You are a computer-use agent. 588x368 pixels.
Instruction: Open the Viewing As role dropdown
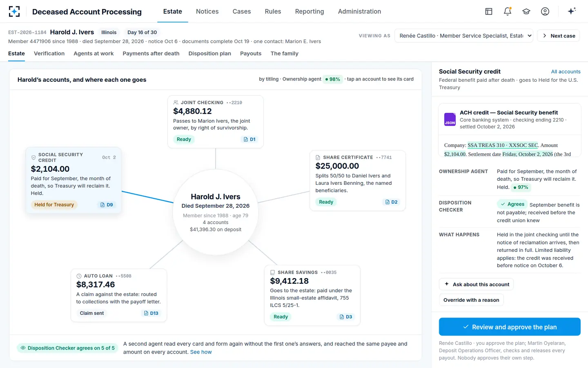coord(464,36)
